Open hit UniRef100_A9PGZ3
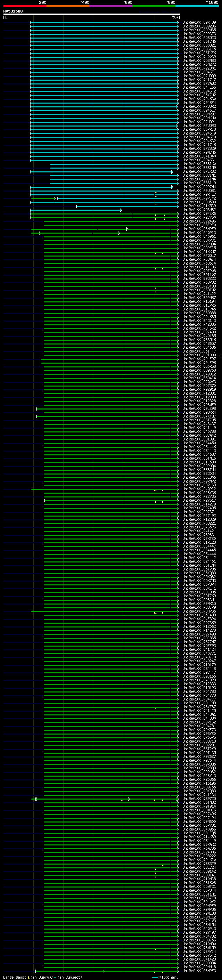Image resolution: width=222 pixels, height=980 pixels. coord(199,34)
